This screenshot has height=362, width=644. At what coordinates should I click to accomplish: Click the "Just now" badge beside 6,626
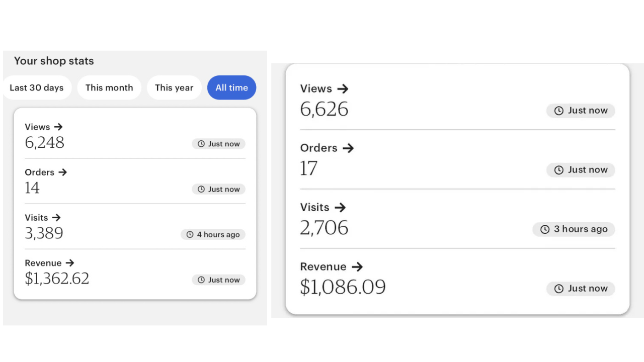[x=581, y=111]
